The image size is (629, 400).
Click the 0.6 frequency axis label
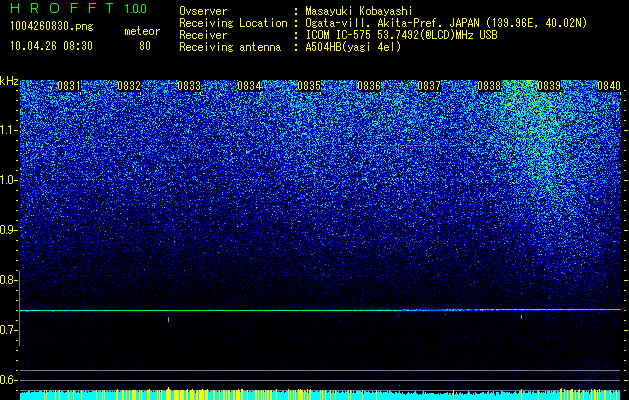[8, 380]
